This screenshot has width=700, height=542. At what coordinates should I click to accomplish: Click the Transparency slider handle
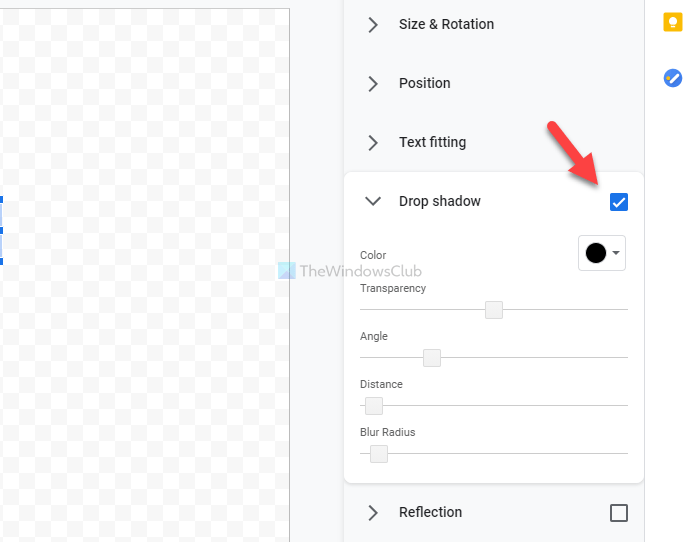click(x=493, y=310)
